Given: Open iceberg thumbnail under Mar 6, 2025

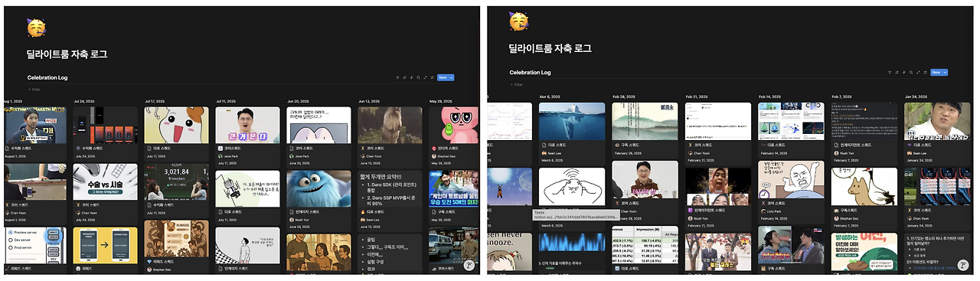Looking at the screenshot, I should 572,120.
